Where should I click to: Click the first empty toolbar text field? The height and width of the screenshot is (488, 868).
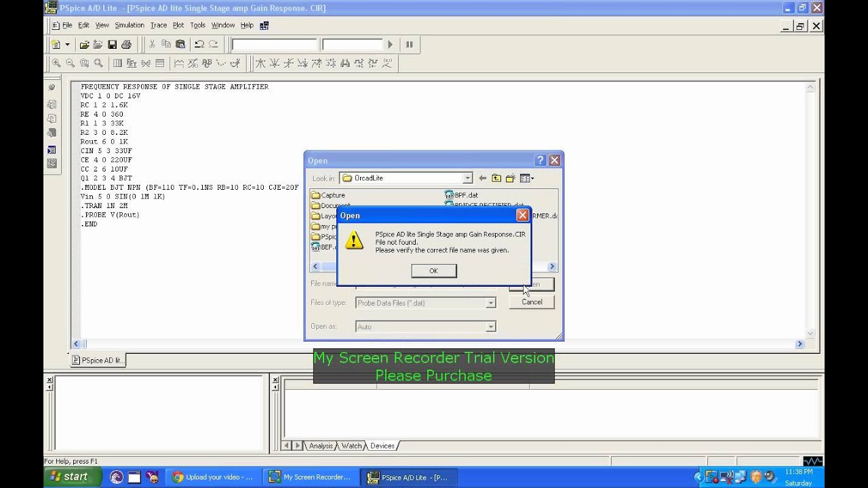click(x=274, y=45)
